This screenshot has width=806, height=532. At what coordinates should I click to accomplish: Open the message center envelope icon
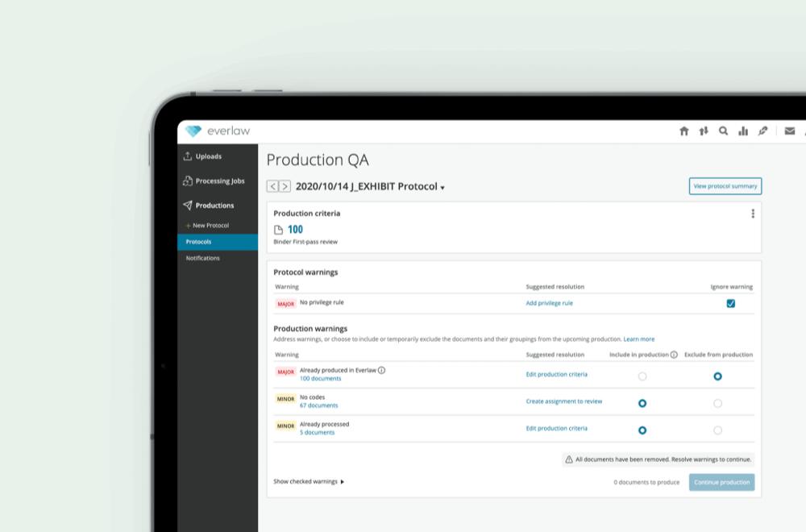790,131
